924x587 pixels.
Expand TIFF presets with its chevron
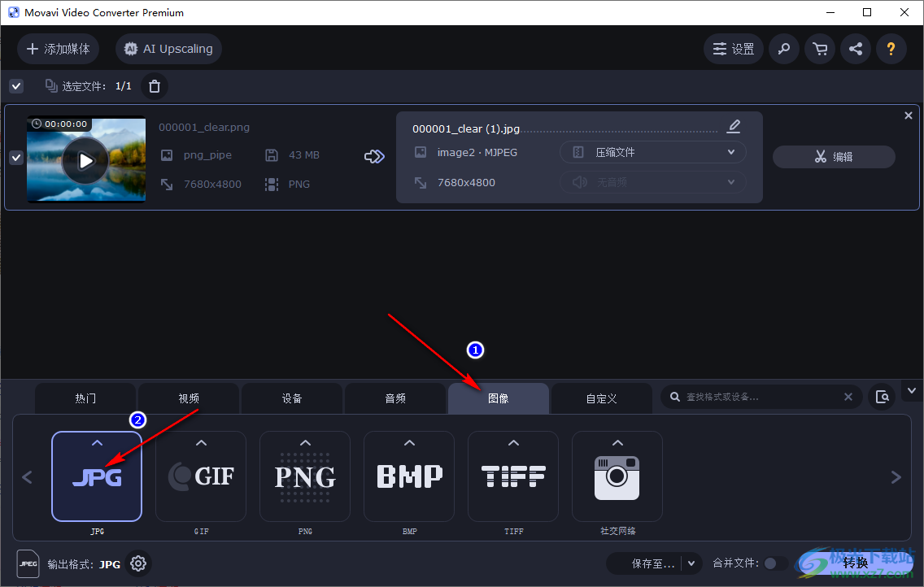(x=513, y=443)
